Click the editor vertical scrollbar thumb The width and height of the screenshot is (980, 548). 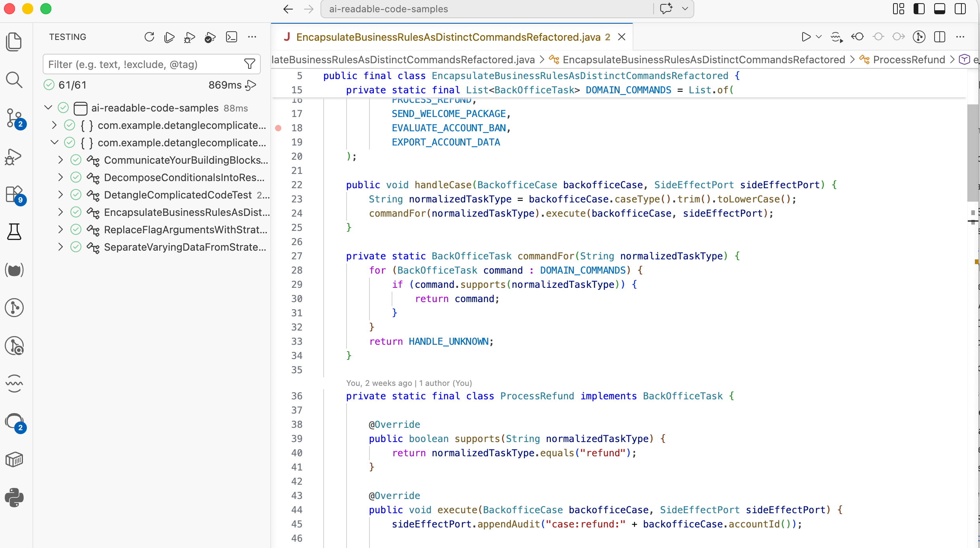972,153
